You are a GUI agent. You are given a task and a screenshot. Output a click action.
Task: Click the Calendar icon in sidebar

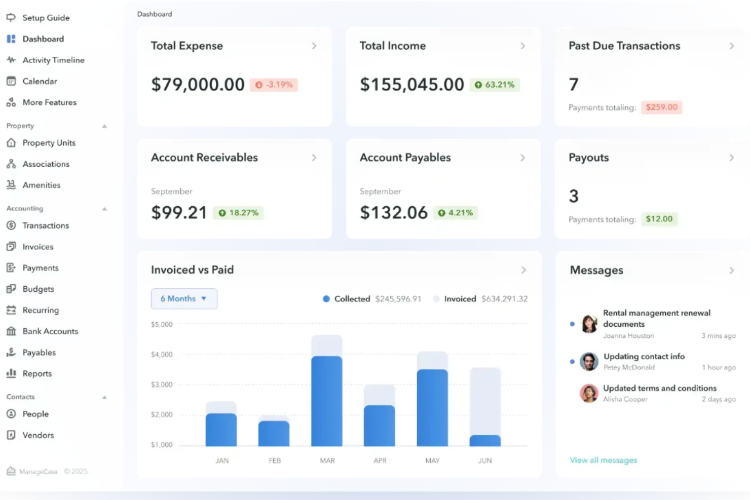click(11, 81)
